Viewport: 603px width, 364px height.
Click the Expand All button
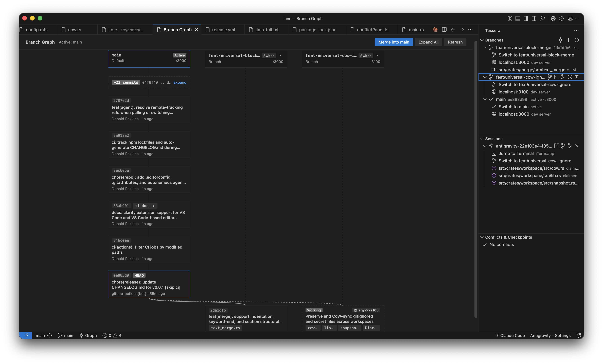tap(429, 42)
